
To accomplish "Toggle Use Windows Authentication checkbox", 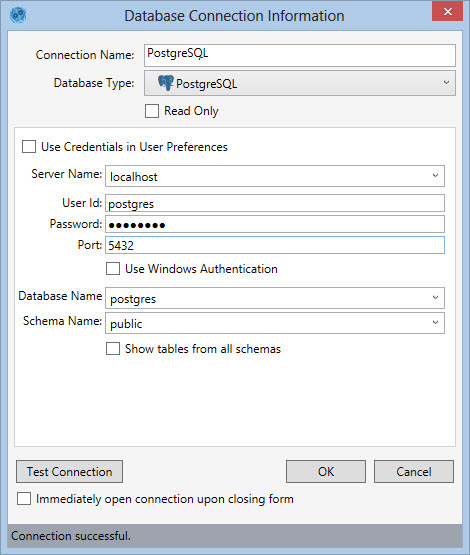I will (113, 269).
